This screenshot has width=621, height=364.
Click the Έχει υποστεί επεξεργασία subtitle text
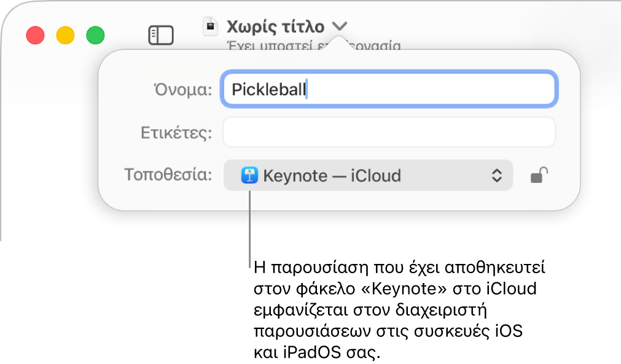click(x=314, y=45)
